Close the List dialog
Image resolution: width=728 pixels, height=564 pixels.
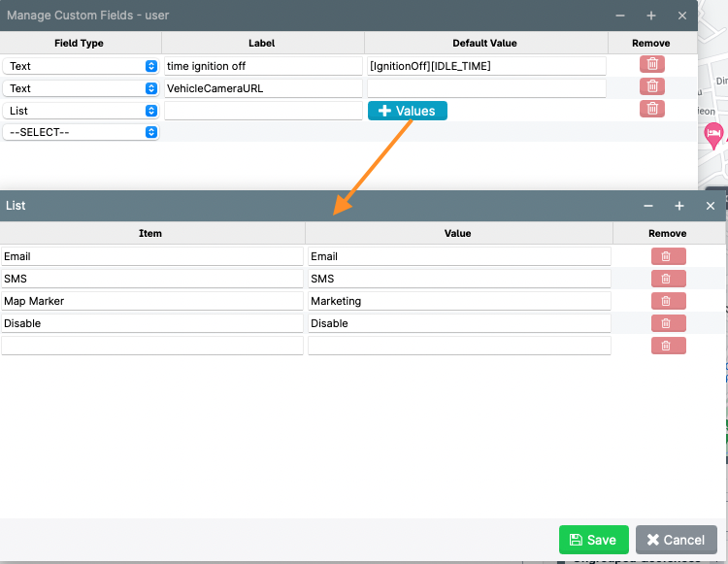click(x=710, y=206)
